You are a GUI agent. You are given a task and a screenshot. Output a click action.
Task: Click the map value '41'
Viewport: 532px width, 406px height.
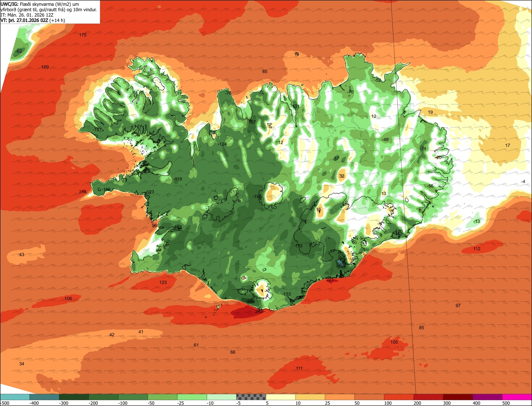click(x=141, y=332)
